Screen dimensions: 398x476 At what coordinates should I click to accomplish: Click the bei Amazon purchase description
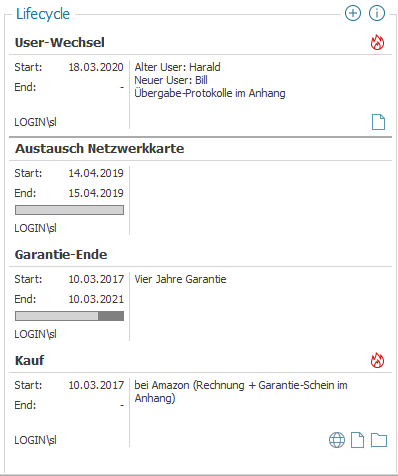click(x=241, y=392)
